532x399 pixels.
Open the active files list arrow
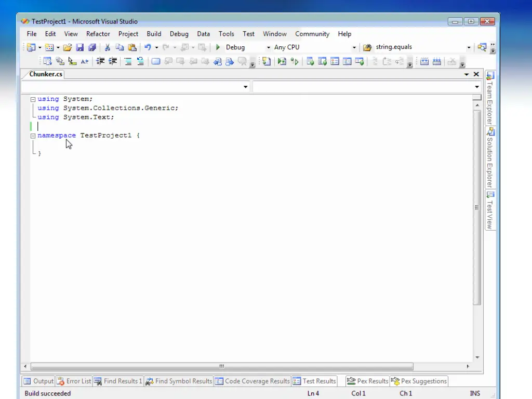coord(467,74)
